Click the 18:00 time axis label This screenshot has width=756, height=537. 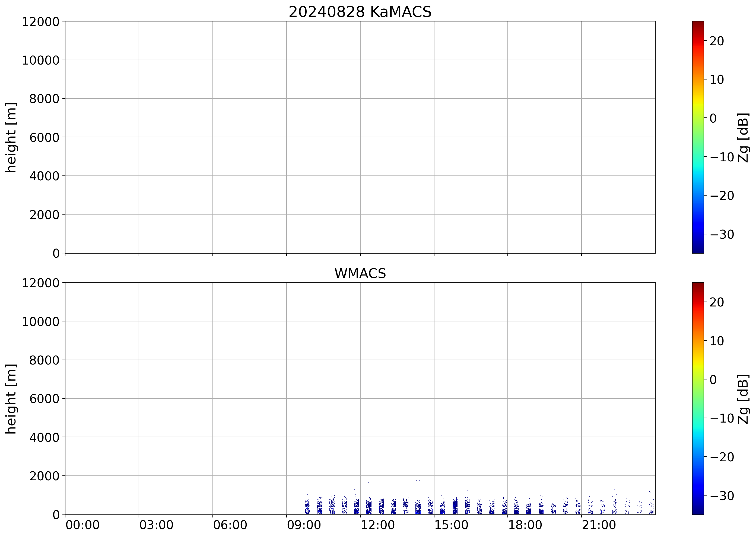pos(525,525)
